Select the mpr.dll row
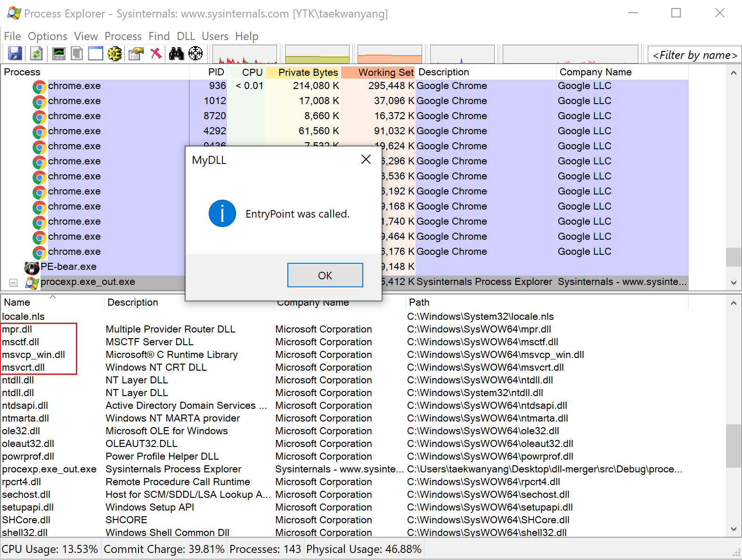The width and height of the screenshot is (742, 560). pos(344,329)
